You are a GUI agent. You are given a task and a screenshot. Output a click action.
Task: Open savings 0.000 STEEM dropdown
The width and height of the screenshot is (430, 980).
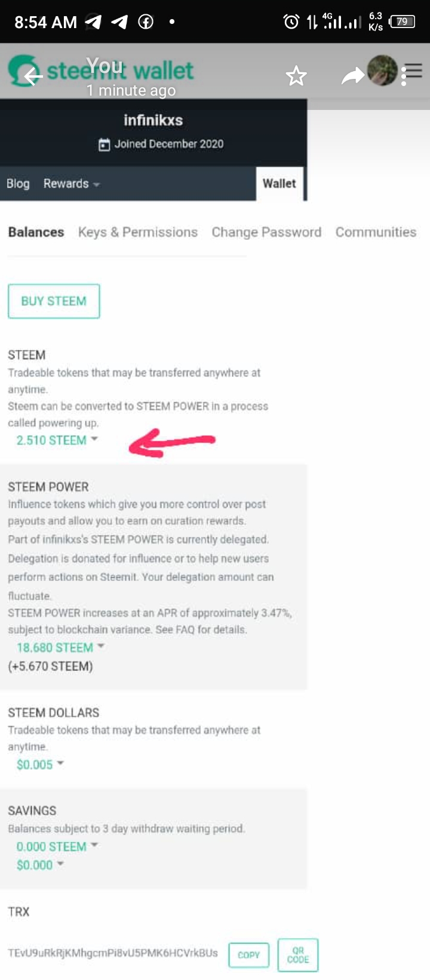(x=57, y=847)
